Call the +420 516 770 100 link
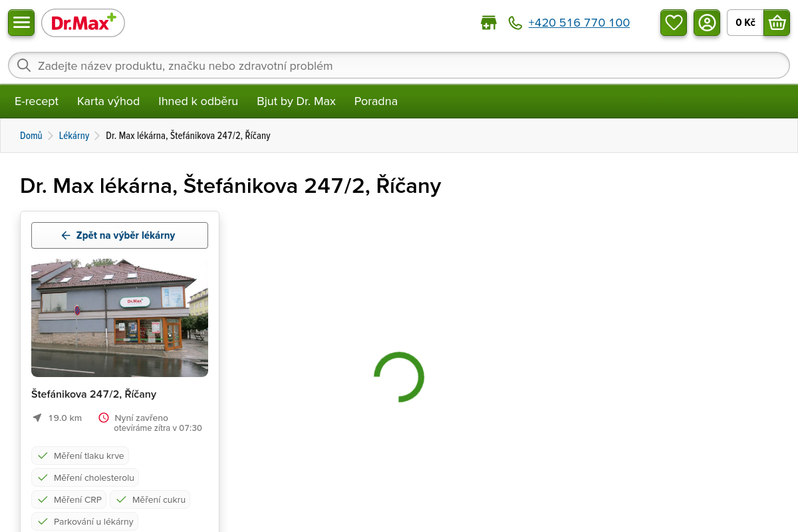 (x=579, y=23)
